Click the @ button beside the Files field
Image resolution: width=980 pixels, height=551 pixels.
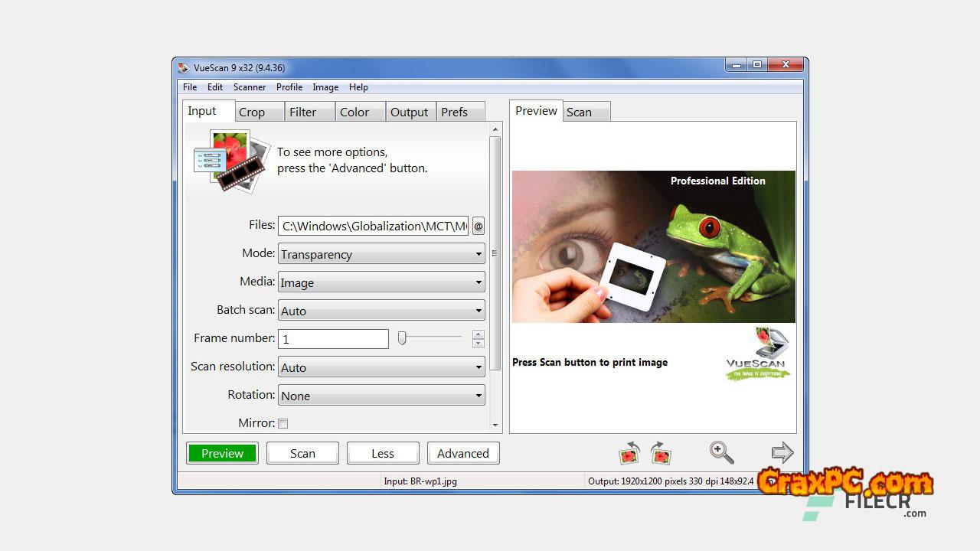point(479,226)
